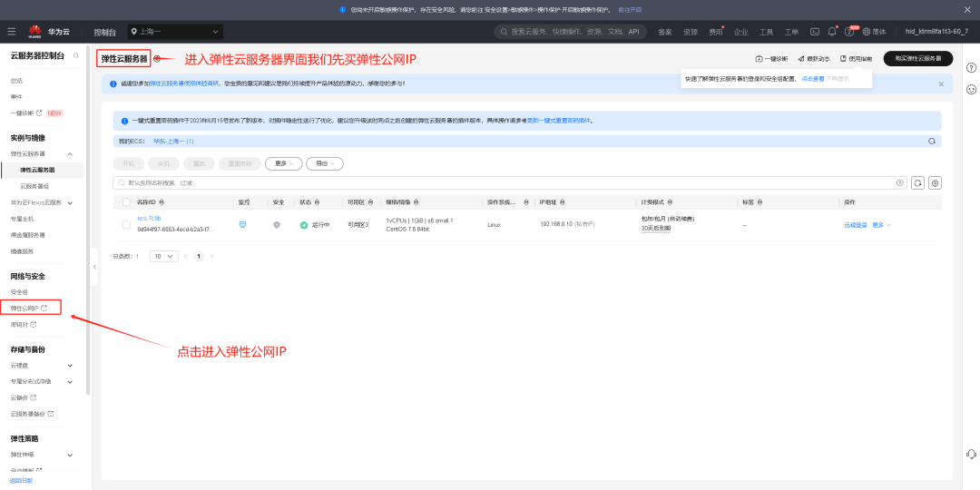Expand 弹性伸缩 in sidebar
The width and height of the screenshot is (980, 490).
pos(70,455)
